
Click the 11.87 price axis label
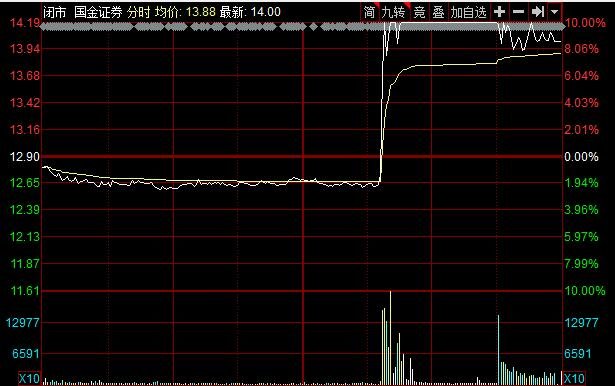[25, 264]
